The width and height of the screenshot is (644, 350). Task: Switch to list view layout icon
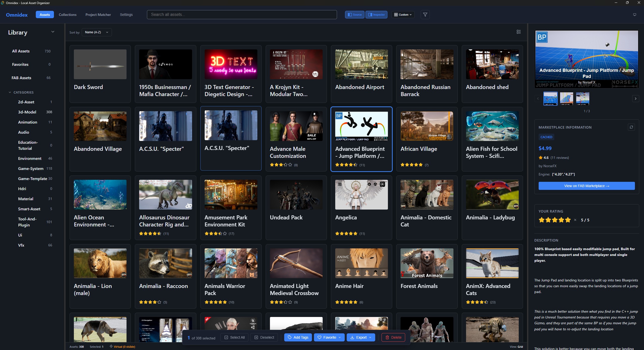[519, 32]
